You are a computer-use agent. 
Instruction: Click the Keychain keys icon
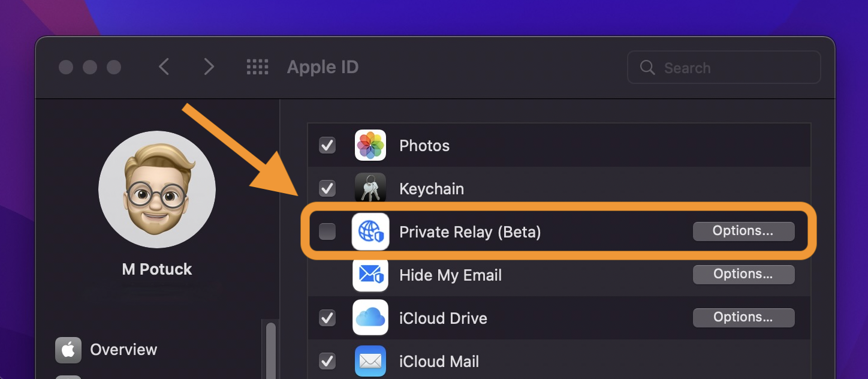pos(370,188)
